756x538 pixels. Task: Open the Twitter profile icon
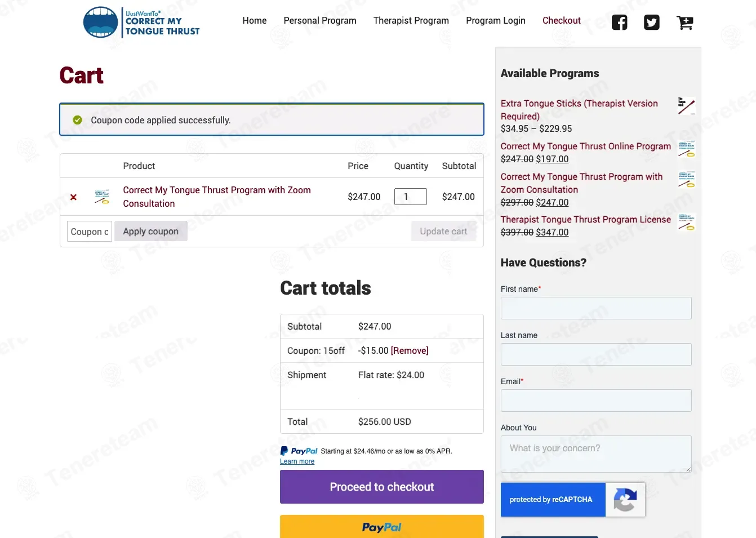coord(652,23)
